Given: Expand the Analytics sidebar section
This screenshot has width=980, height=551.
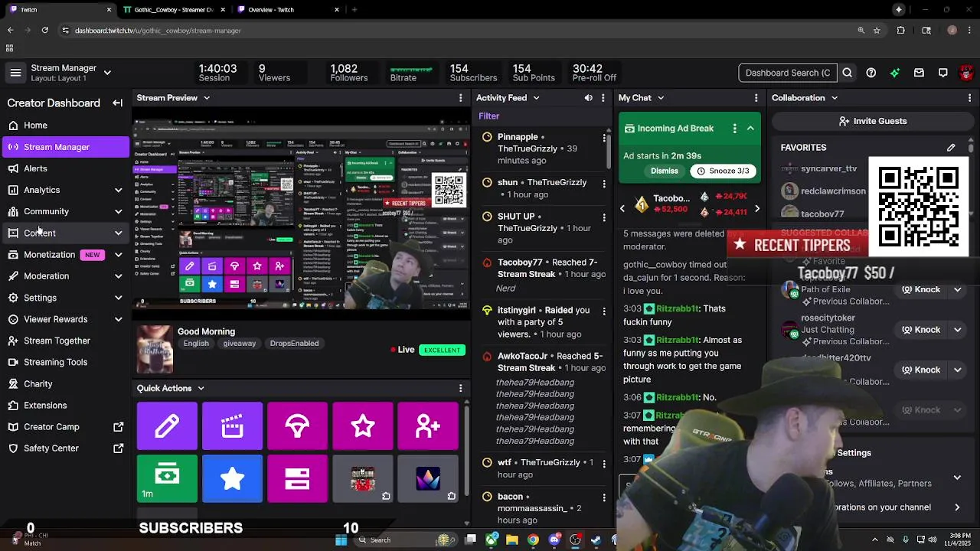Looking at the screenshot, I should click(x=118, y=190).
